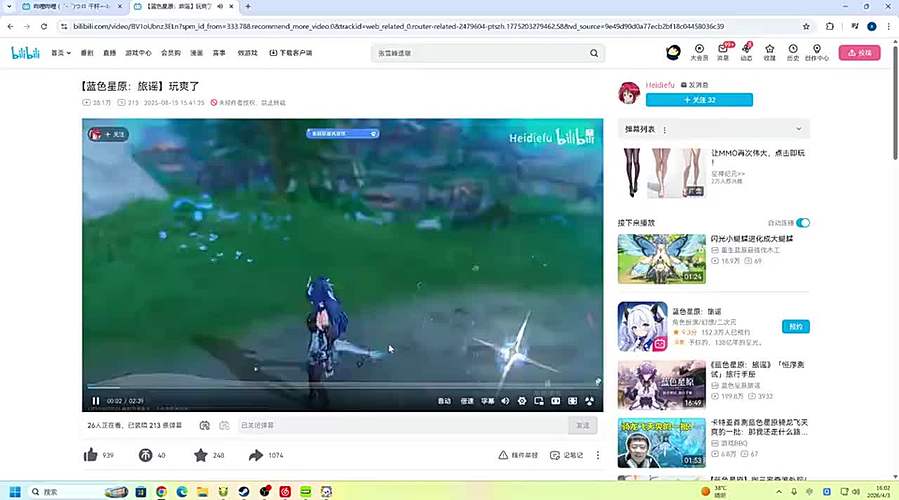Viewport: 899px width, 500px height.
Task: Open the 会员购 nav item
Action: (x=171, y=53)
